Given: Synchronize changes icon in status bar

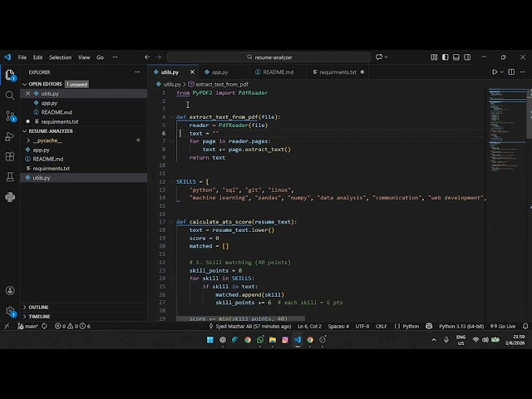Looking at the screenshot, I should pos(44,326).
